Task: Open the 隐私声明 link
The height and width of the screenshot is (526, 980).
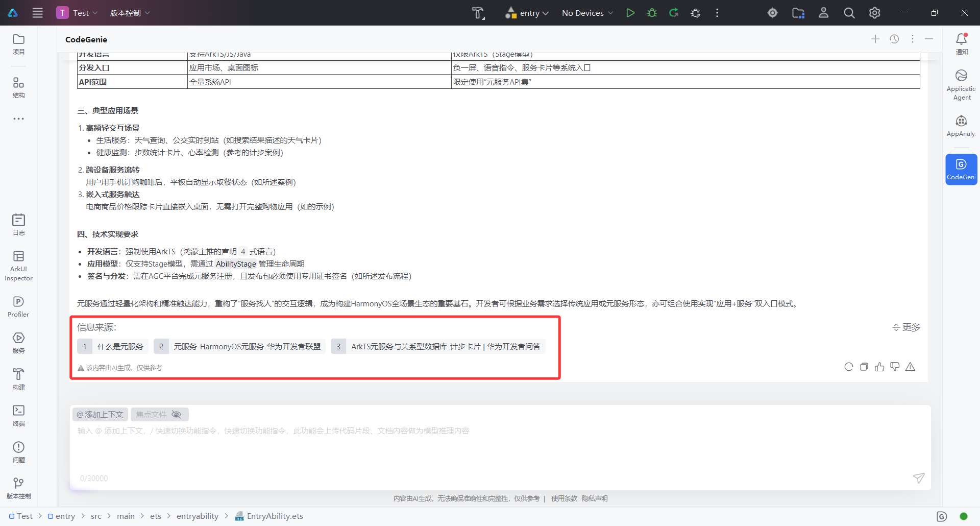Action: 595,498
